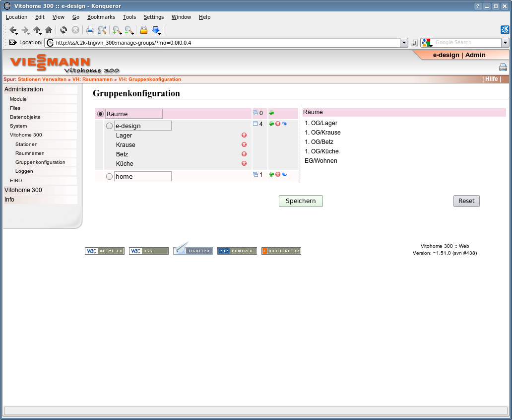Image resolution: width=512 pixels, height=420 pixels.
Task: Click the Reset button
Action: (x=466, y=201)
